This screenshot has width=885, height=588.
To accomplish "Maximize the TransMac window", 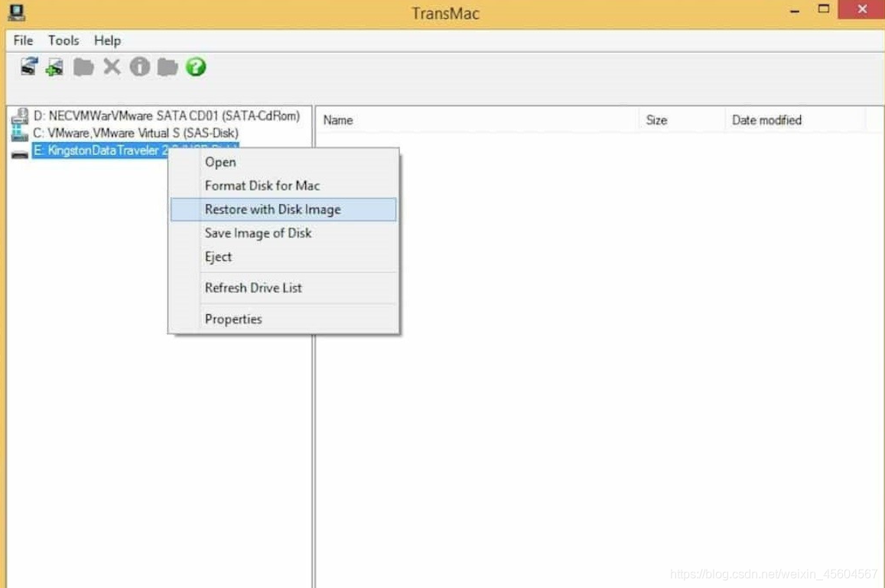I will coord(824,10).
